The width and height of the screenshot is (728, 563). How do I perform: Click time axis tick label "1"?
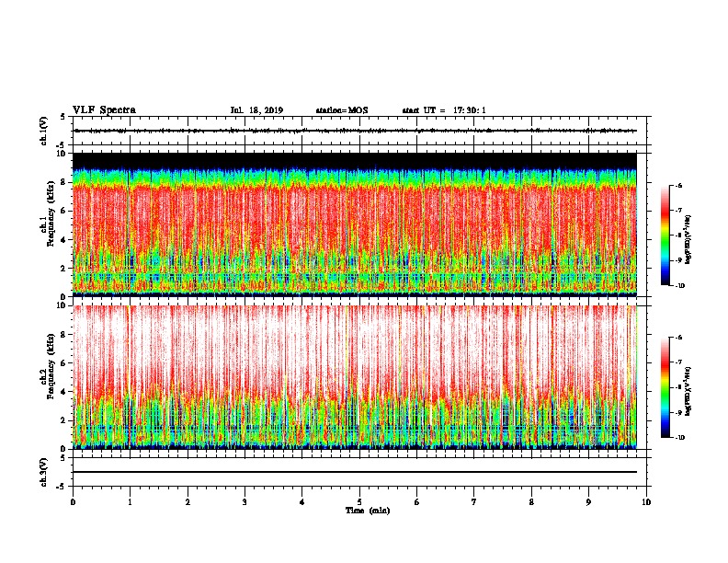pos(130,502)
